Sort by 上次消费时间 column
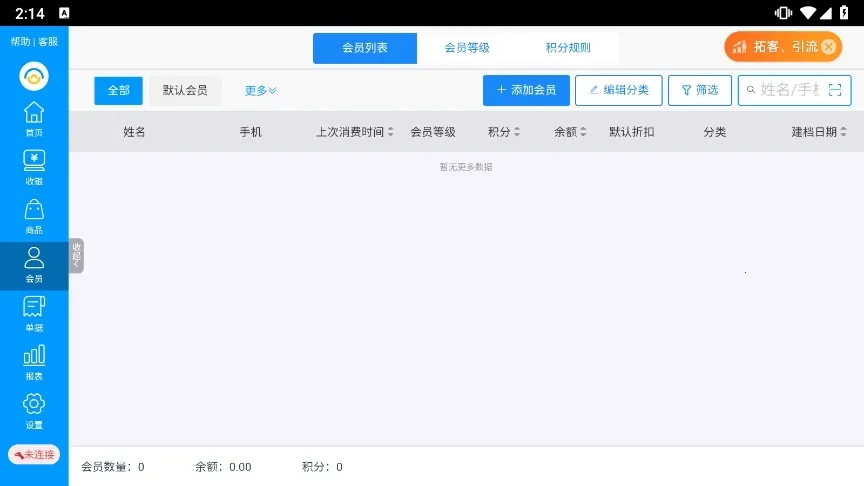This screenshot has height=486, width=864. click(x=355, y=132)
